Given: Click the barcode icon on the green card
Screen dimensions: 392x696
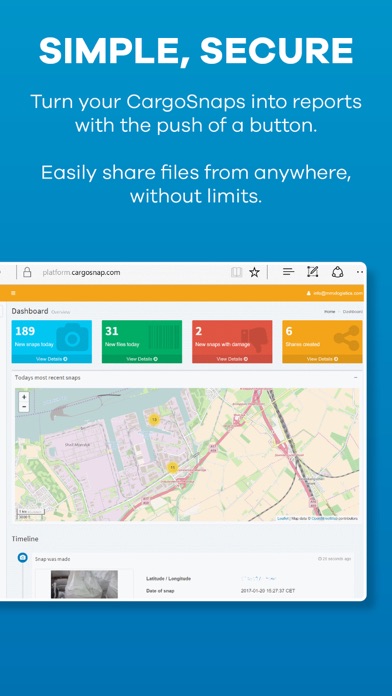Looking at the screenshot, I should click(164, 337).
